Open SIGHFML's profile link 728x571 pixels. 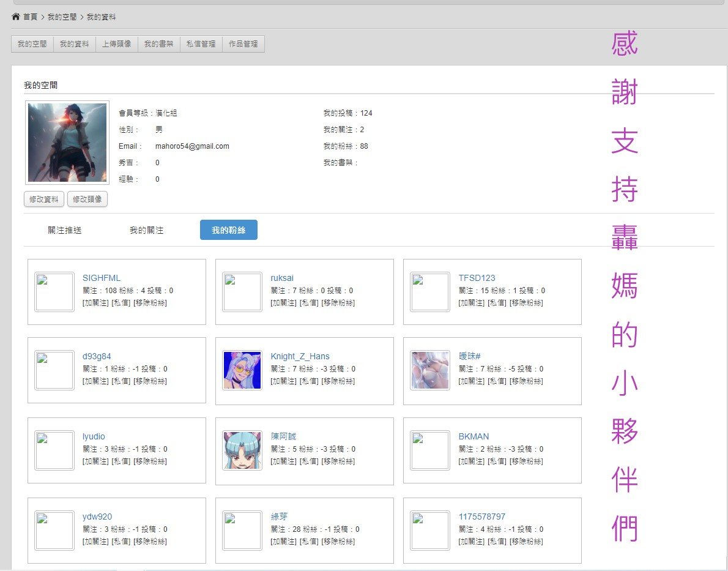pyautogui.click(x=101, y=278)
